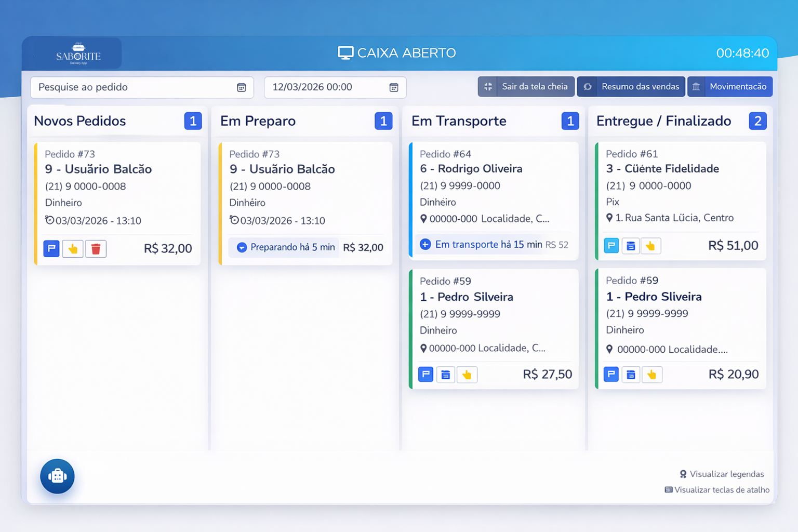
Task: Open Resumo das vendas
Action: point(631,87)
